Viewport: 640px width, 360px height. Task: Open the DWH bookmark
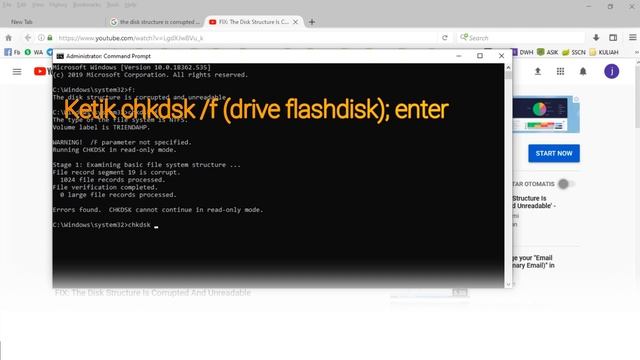pos(522,52)
